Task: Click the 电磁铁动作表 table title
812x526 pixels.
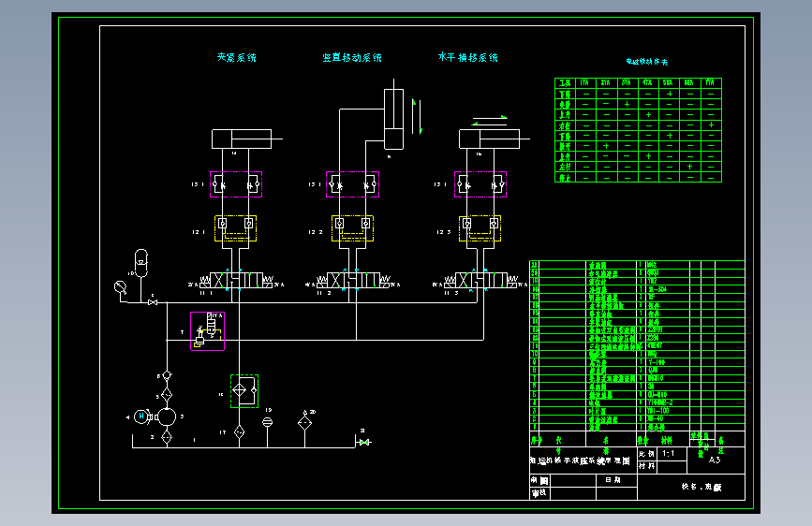Action: pos(647,62)
